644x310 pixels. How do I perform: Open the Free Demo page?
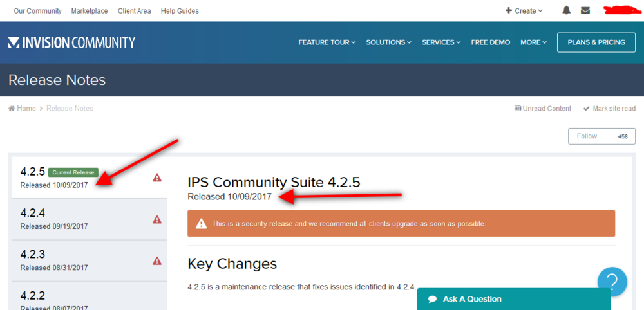pos(490,42)
